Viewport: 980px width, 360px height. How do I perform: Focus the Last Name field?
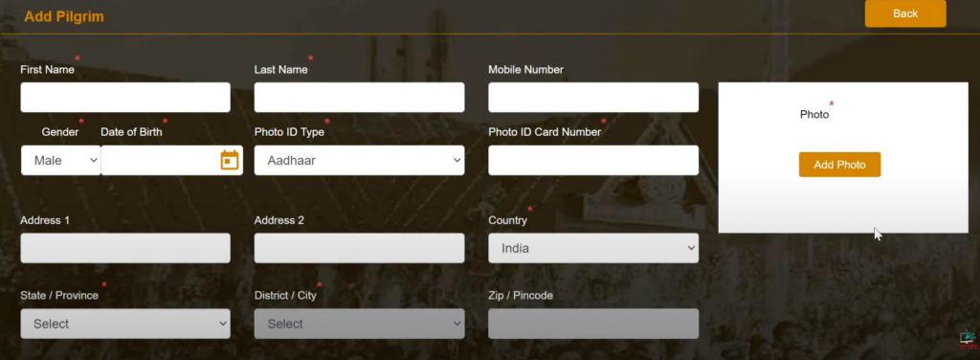tap(360, 98)
